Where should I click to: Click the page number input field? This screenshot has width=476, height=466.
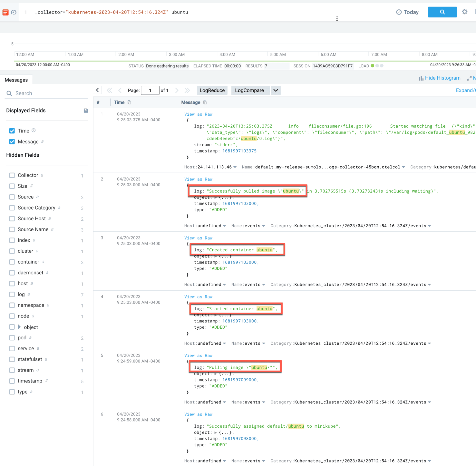pos(150,90)
